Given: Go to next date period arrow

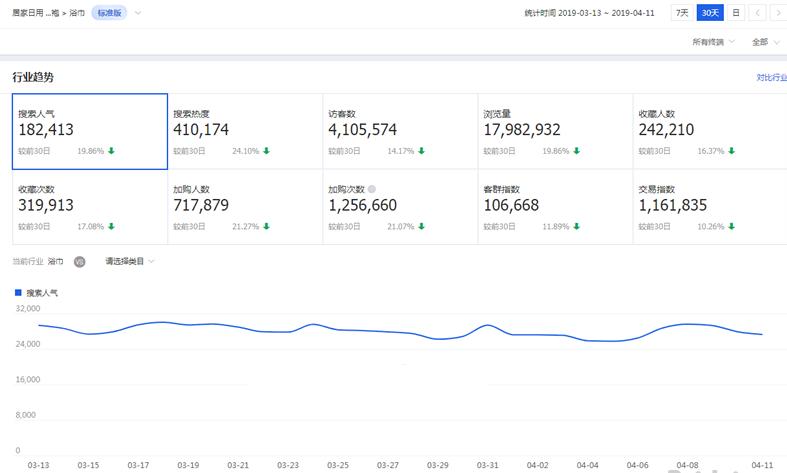Looking at the screenshot, I should (x=778, y=13).
